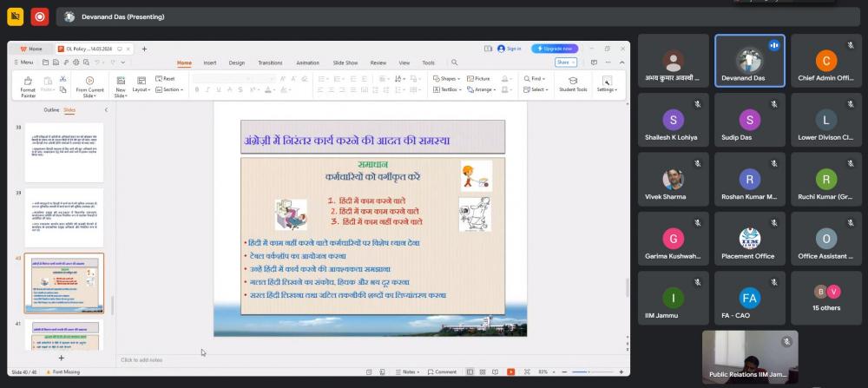Screen dimensions: 868x388
Task: Click the Upgrade now button
Action: coord(555,49)
